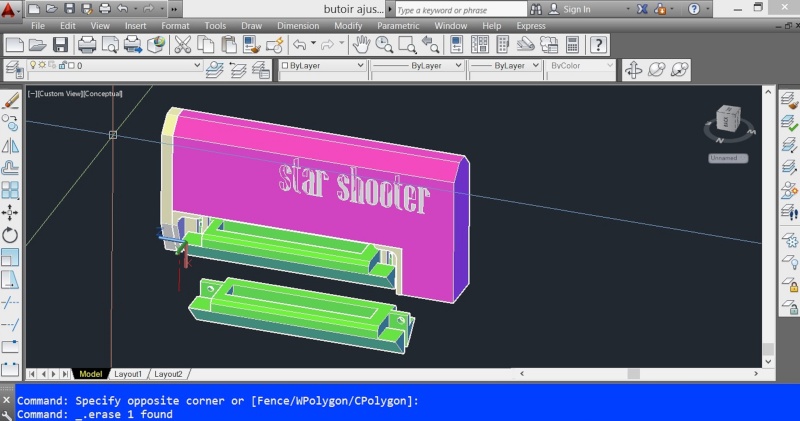This screenshot has height=421, width=800.
Task: Expand the undo history dropdown arrow
Action: [x=315, y=45]
